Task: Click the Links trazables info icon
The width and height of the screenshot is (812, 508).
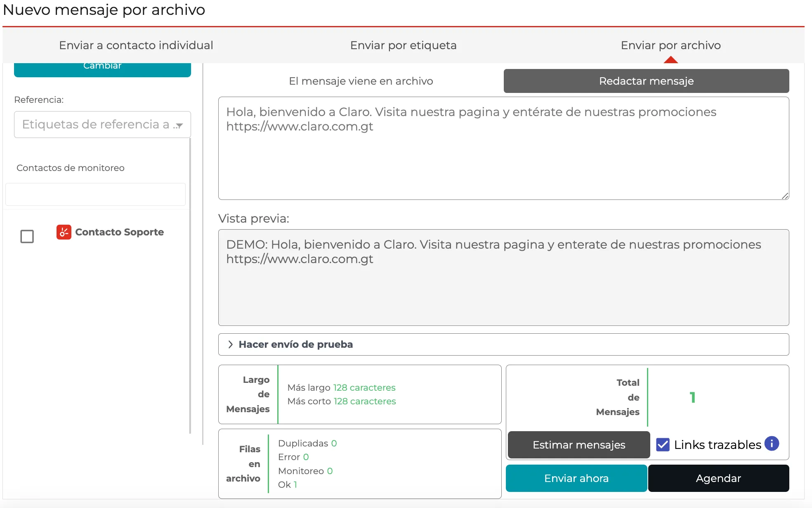Action: (771, 444)
